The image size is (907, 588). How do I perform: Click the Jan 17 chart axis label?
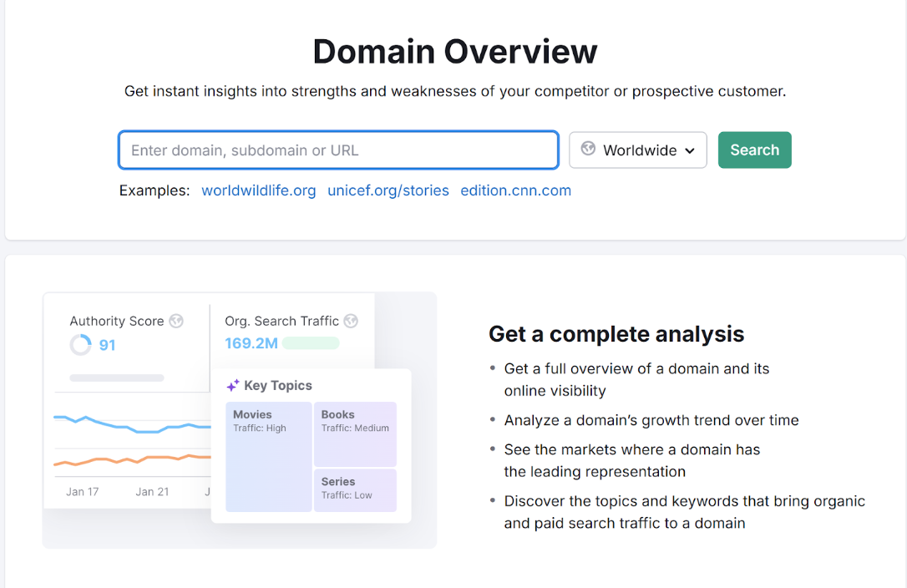pyautogui.click(x=82, y=492)
